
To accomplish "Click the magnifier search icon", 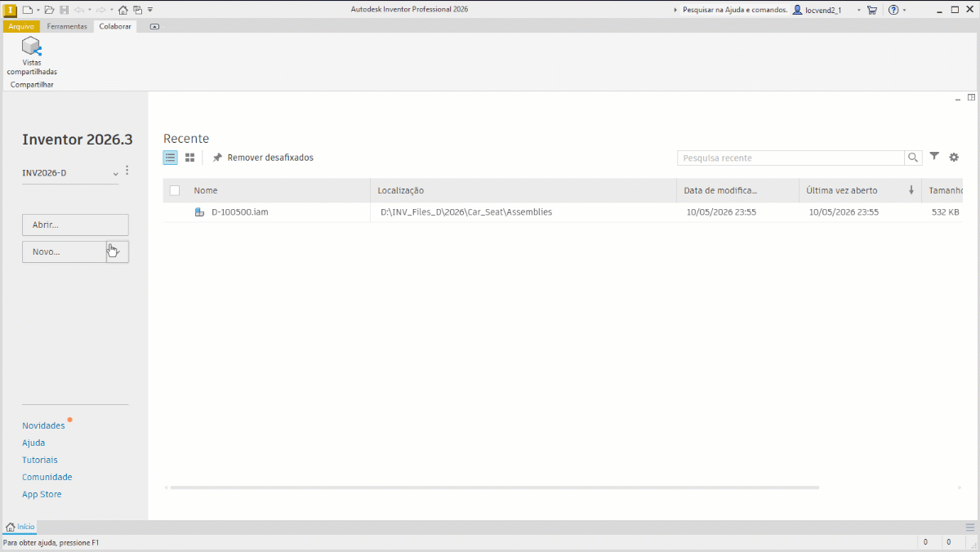I will click(x=914, y=158).
